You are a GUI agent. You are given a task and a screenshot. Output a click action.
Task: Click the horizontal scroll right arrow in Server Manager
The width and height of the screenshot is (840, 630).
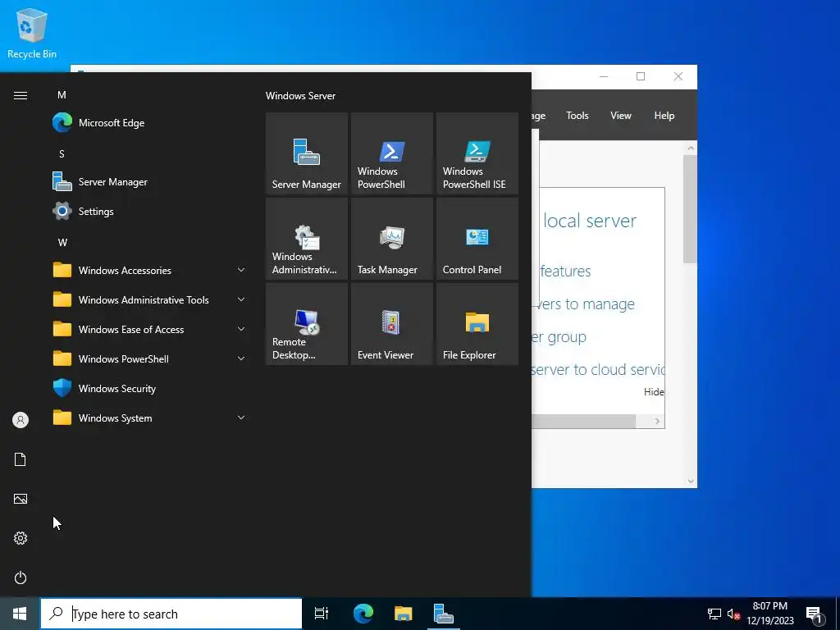pyautogui.click(x=657, y=421)
